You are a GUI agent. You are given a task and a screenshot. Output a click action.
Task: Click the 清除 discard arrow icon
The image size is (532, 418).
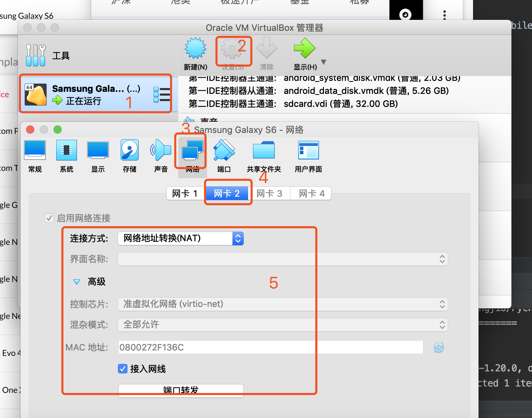267,48
